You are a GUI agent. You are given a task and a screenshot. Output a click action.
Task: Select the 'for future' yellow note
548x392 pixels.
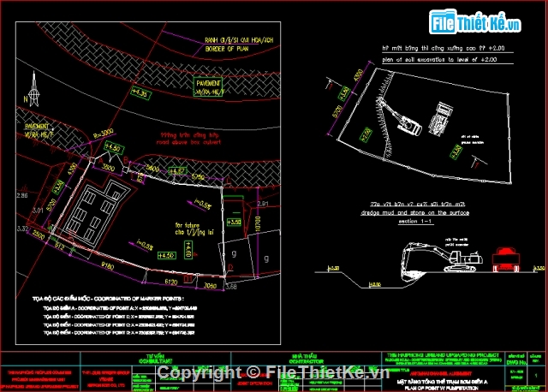pyautogui.click(x=188, y=225)
